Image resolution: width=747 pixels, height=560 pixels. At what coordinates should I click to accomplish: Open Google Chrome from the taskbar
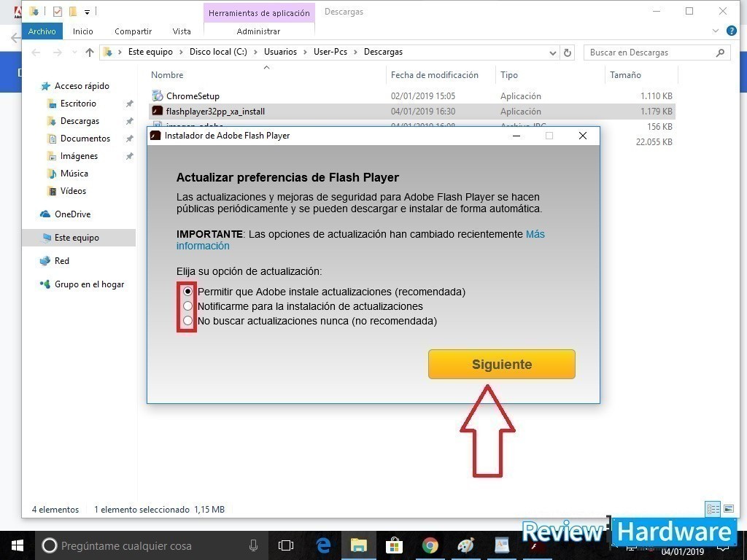(x=430, y=545)
